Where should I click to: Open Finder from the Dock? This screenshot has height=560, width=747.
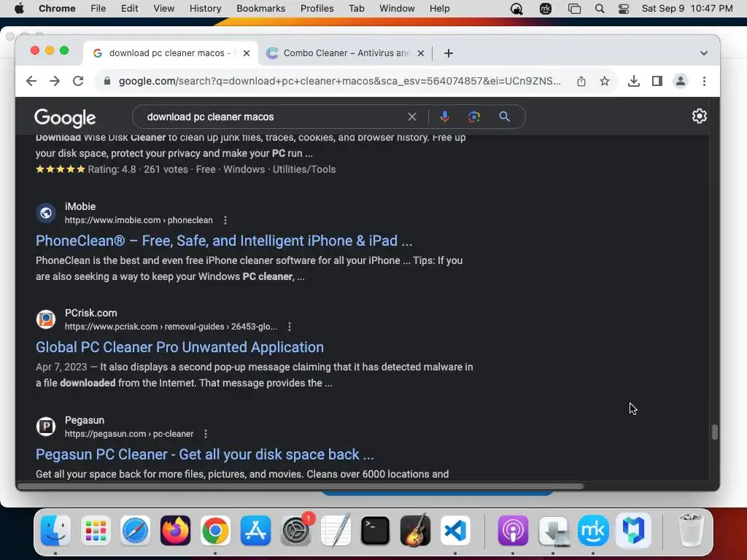[x=55, y=530]
